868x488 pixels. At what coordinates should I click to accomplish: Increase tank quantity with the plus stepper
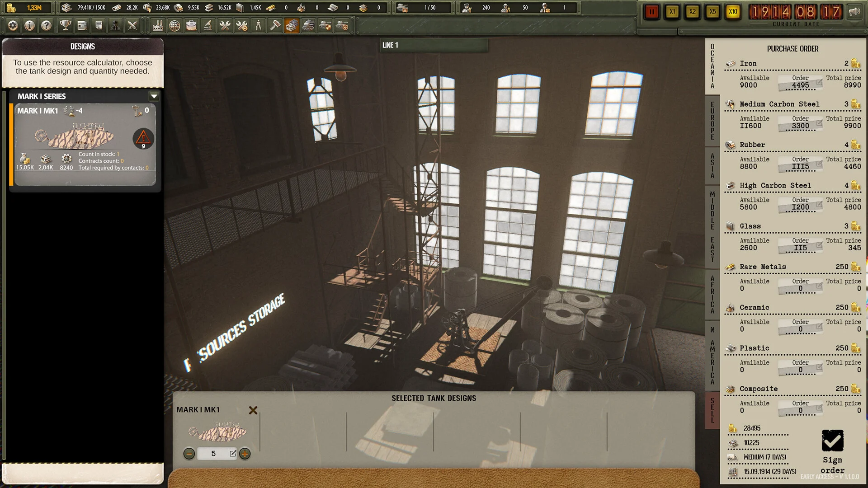[245, 454]
